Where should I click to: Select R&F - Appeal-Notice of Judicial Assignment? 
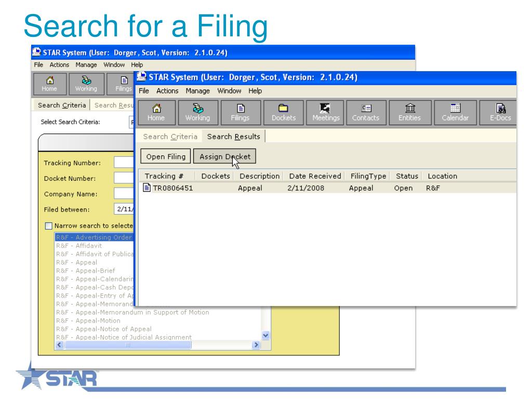(124, 337)
